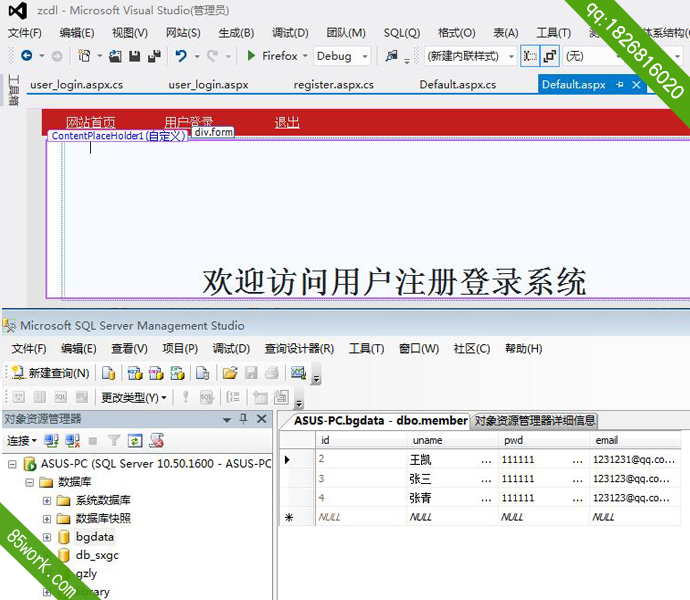Click the Connect Object Explorer icon
This screenshot has width=690, height=600.
click(x=52, y=440)
